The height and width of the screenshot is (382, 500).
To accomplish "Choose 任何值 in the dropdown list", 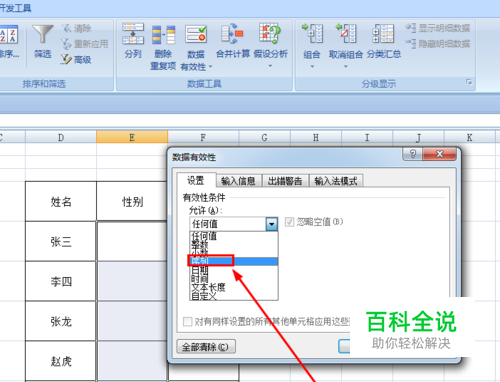I will point(233,236).
